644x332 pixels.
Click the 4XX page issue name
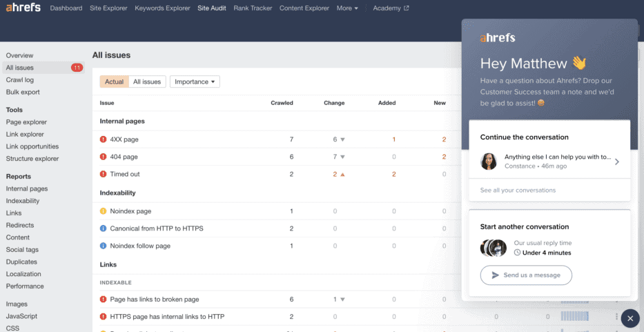(x=124, y=139)
